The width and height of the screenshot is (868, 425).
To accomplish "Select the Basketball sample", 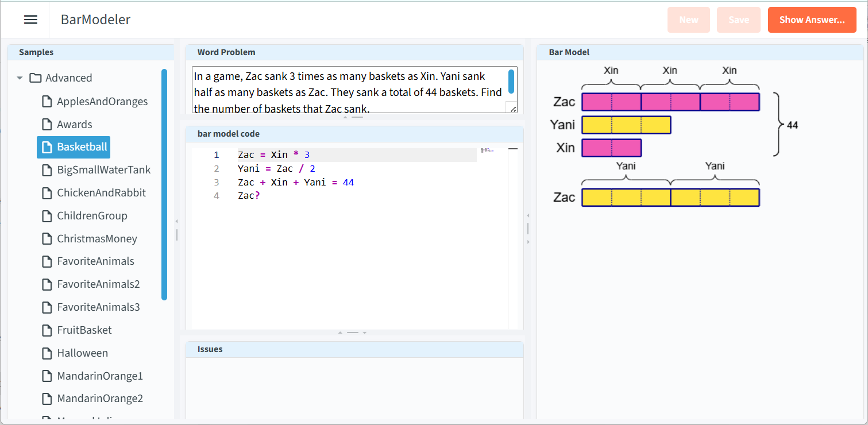I will pos(82,147).
